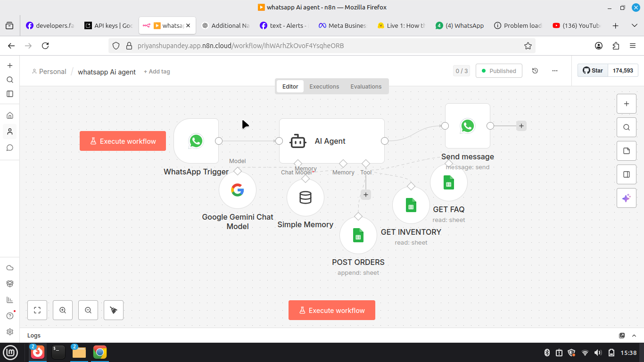Open the Send message WhatsApp node

click(x=468, y=126)
